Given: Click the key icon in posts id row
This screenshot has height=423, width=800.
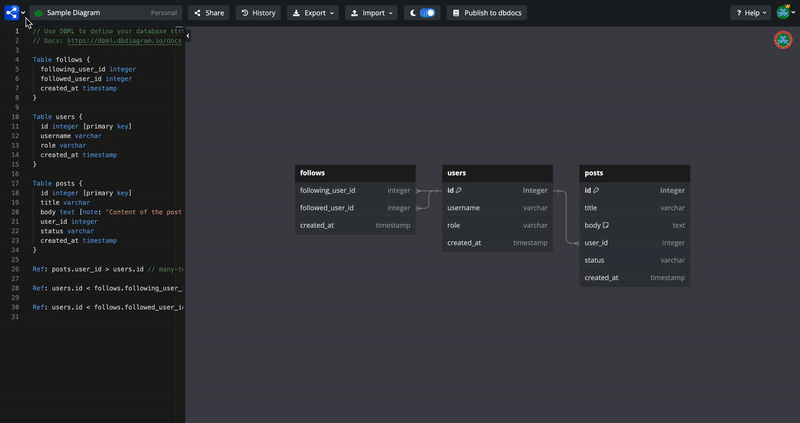Looking at the screenshot, I should [x=596, y=190].
